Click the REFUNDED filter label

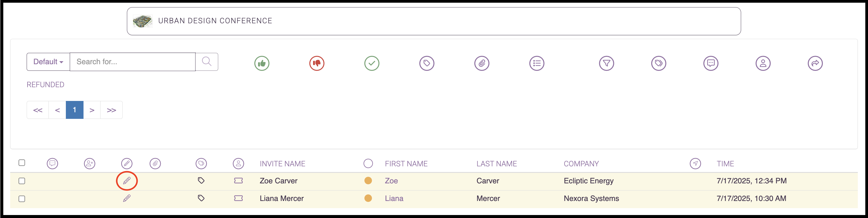tap(45, 85)
